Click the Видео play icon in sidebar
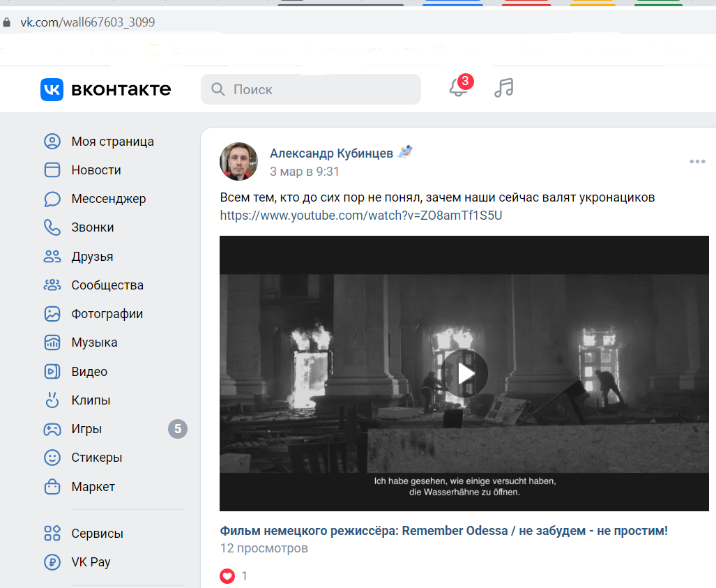This screenshot has width=716, height=588. tap(52, 372)
